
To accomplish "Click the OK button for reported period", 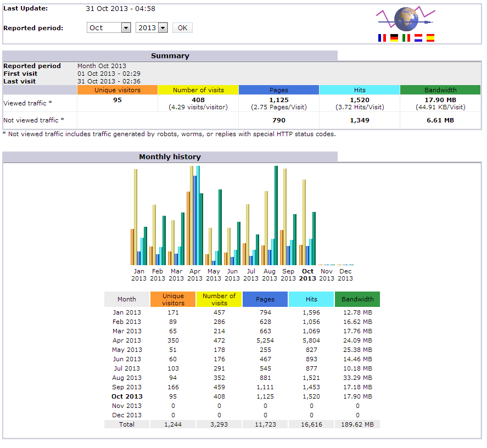I will tap(182, 28).
